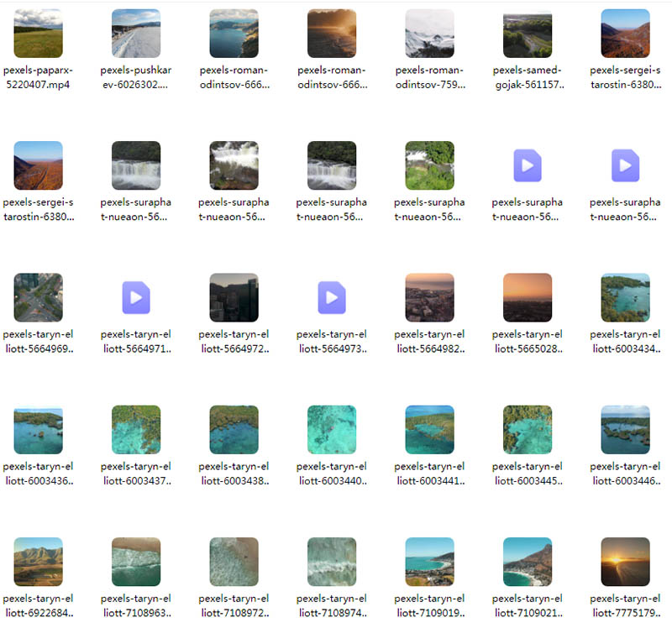This screenshot has height=623, width=672.
Task: Select the thumbnail for pexels-taryn-elliott-6003436
Action: (x=38, y=430)
